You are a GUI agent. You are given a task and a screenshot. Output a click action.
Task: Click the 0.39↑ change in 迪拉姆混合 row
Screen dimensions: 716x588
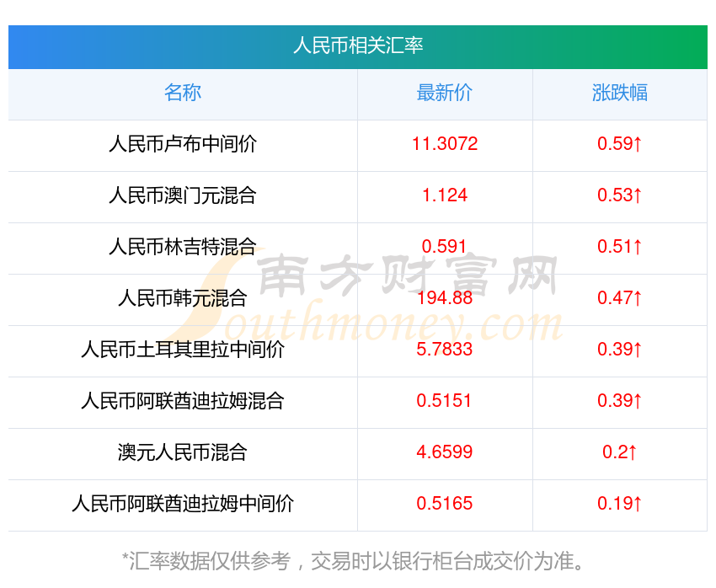click(620, 401)
